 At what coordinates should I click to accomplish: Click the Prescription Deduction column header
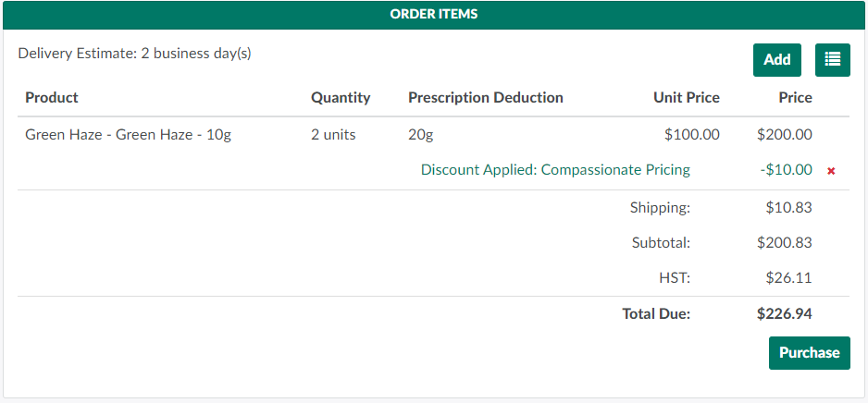coord(485,98)
